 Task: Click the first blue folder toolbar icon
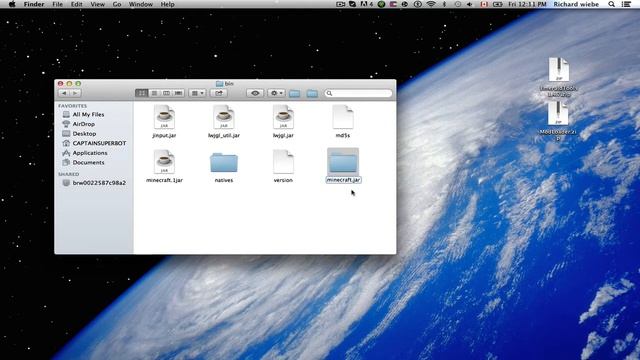click(294, 93)
